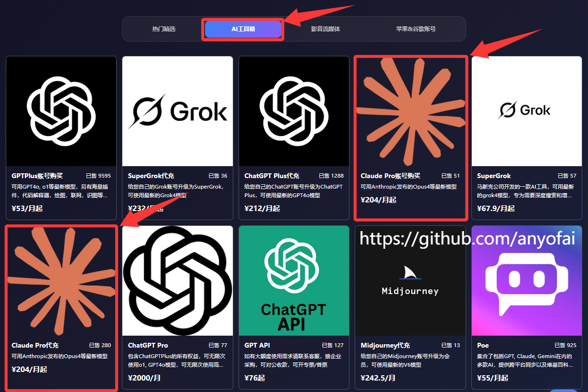Image resolution: width=588 pixels, height=392 pixels.
Task: Click the Grok logo on SuperGrok card
Action: point(524,110)
